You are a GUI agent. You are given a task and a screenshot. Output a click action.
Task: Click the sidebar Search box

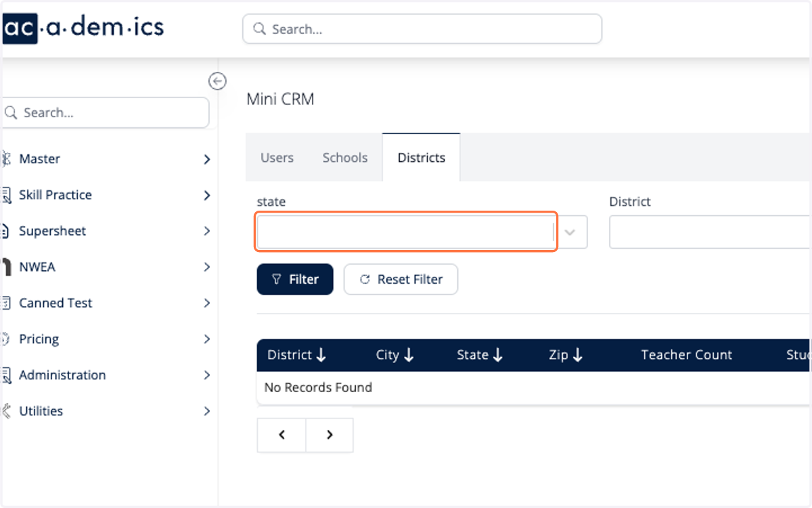[x=106, y=112]
